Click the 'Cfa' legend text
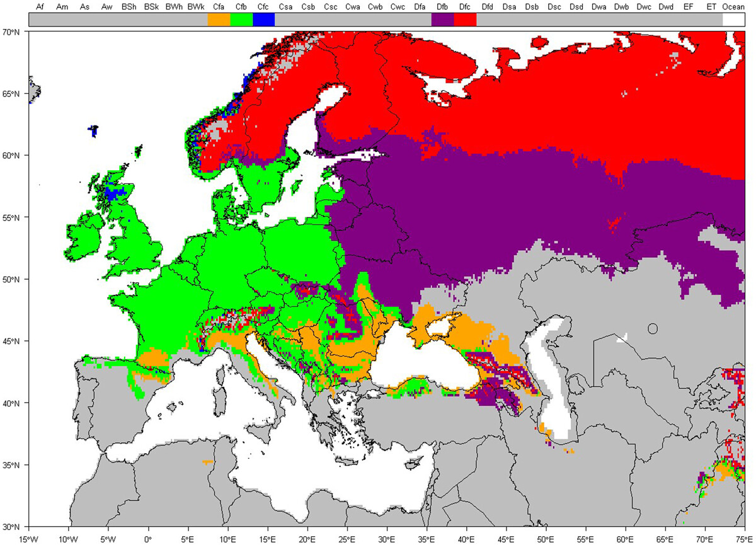This screenshot has height=547, width=756. coord(219,7)
